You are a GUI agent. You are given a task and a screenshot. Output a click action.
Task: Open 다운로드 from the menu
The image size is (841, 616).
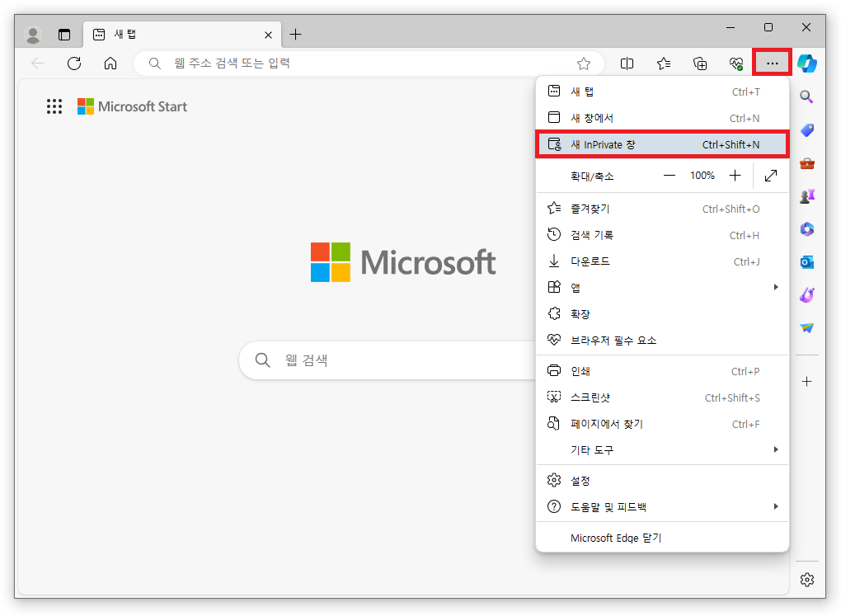[x=662, y=261]
